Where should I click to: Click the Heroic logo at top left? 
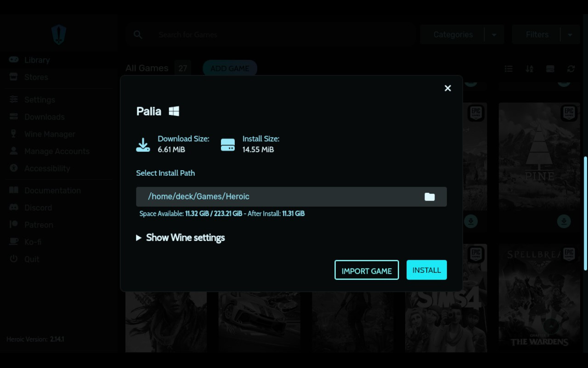pyautogui.click(x=59, y=34)
